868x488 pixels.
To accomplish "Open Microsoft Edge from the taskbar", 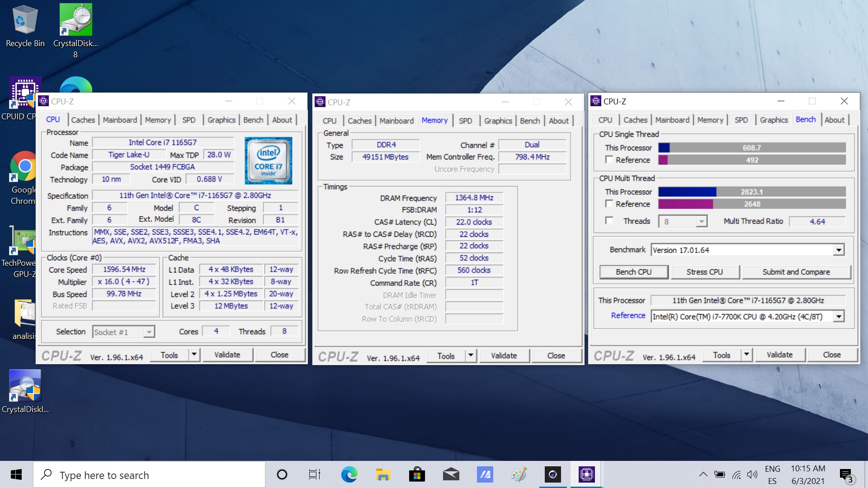I will tap(349, 474).
